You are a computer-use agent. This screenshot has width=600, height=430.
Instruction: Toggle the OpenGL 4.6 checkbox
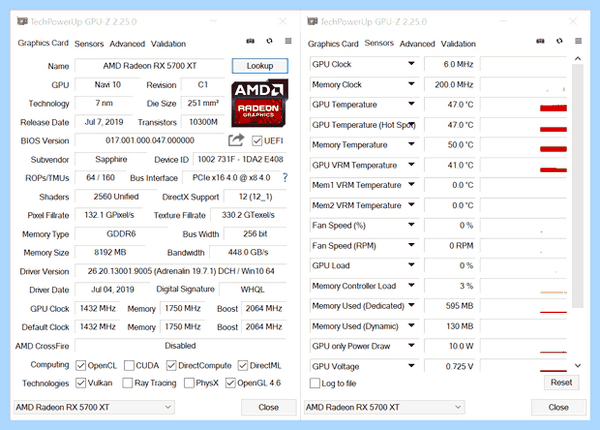click(x=230, y=383)
